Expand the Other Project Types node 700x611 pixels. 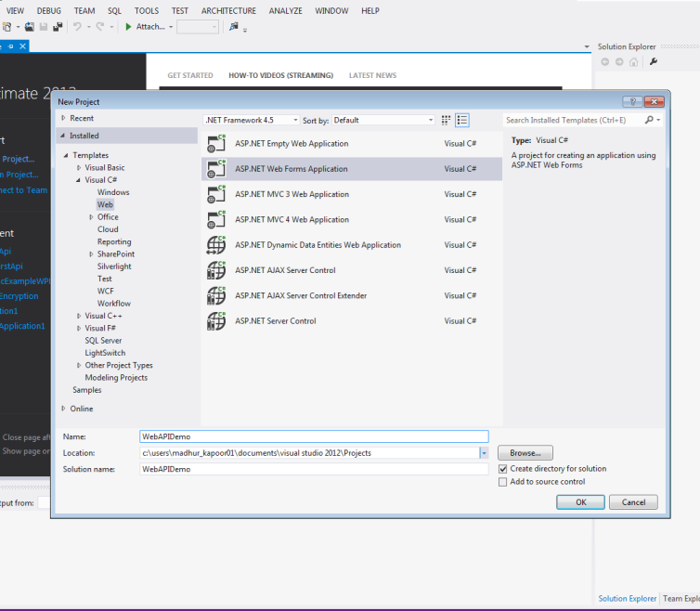pos(79,365)
